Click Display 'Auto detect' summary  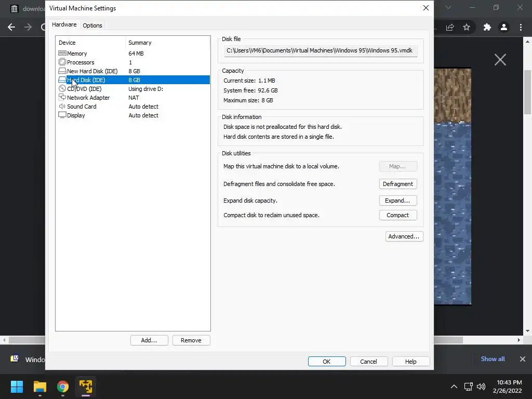143,115
